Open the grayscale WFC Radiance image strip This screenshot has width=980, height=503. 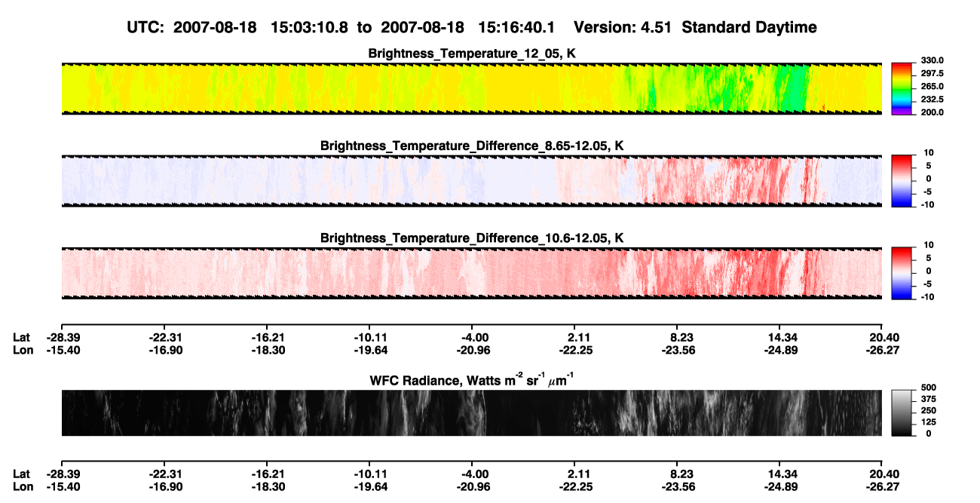point(471,413)
